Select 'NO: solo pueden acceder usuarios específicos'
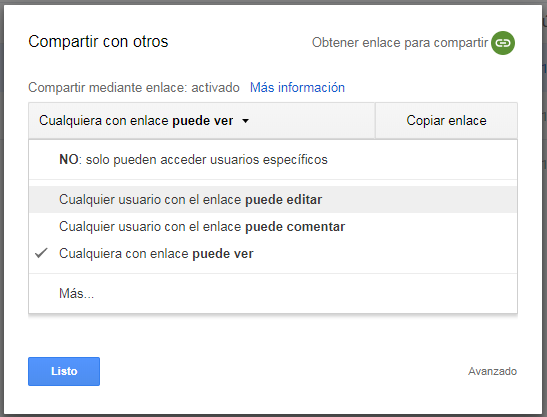This screenshot has width=547, height=417. [x=273, y=160]
